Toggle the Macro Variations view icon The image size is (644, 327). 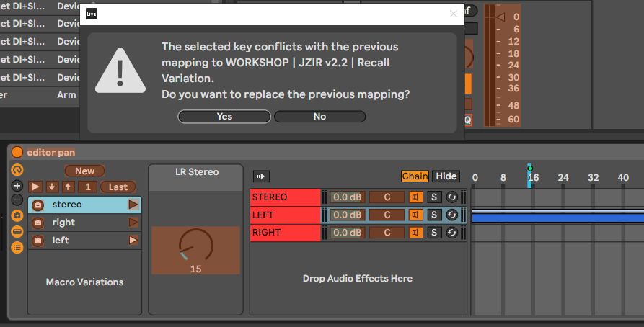tap(17, 216)
